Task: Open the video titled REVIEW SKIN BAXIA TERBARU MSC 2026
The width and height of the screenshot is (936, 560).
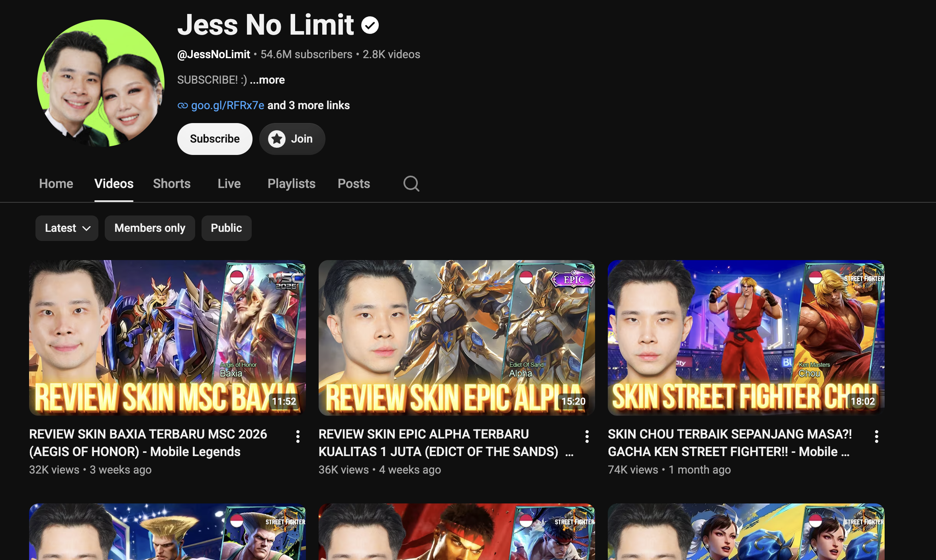Action: coord(148,443)
